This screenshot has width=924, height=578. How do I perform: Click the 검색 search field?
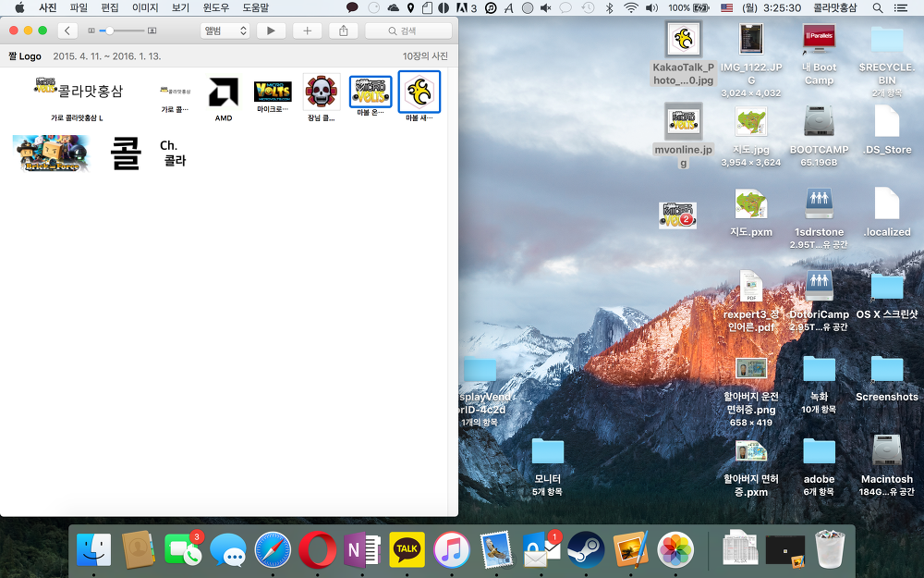pyautogui.click(x=408, y=31)
